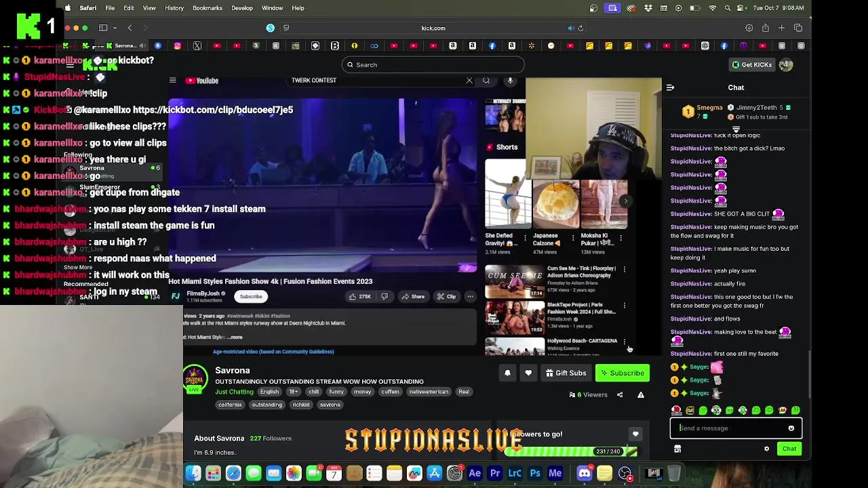Open Spotlight search in menu bar
The height and width of the screenshot is (488, 868).
click(x=728, y=8)
